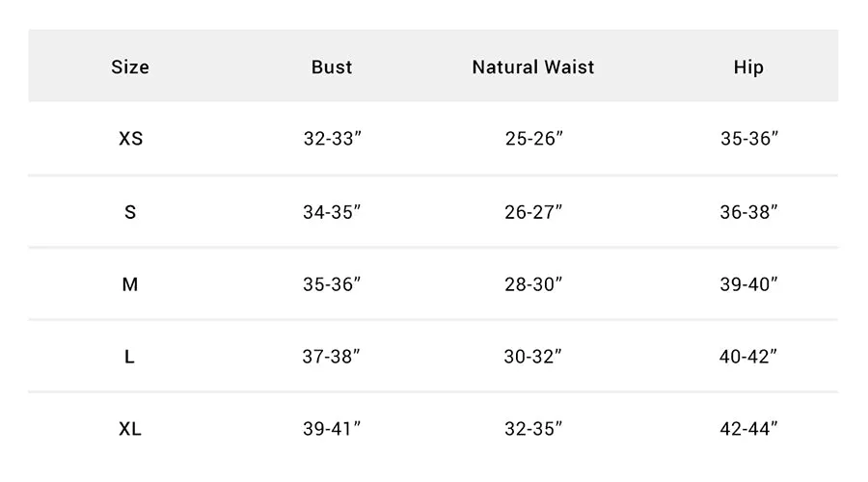Click the XL waist value 32-35"
The height and width of the screenshot is (482, 868).
(x=533, y=429)
